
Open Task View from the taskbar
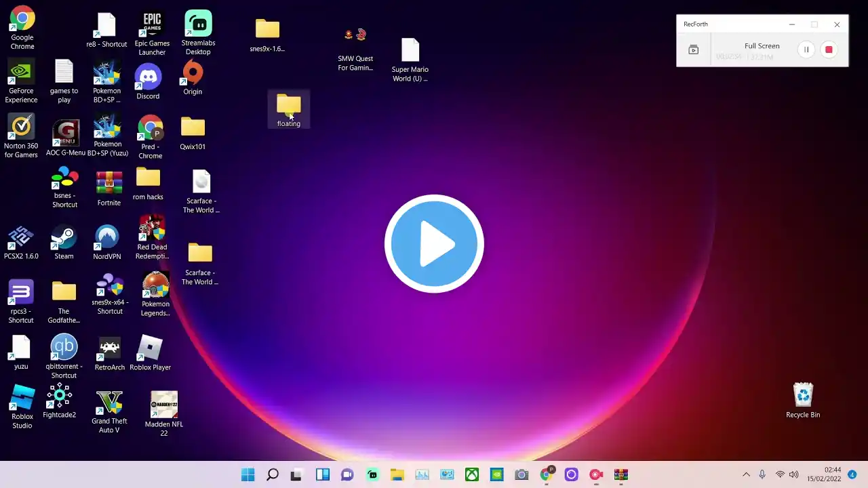(x=296, y=474)
